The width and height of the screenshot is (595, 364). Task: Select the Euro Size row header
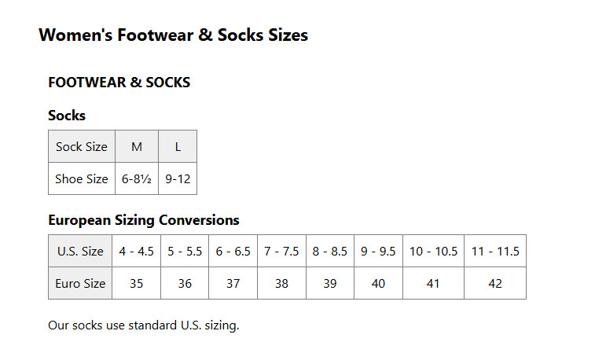[80, 284]
